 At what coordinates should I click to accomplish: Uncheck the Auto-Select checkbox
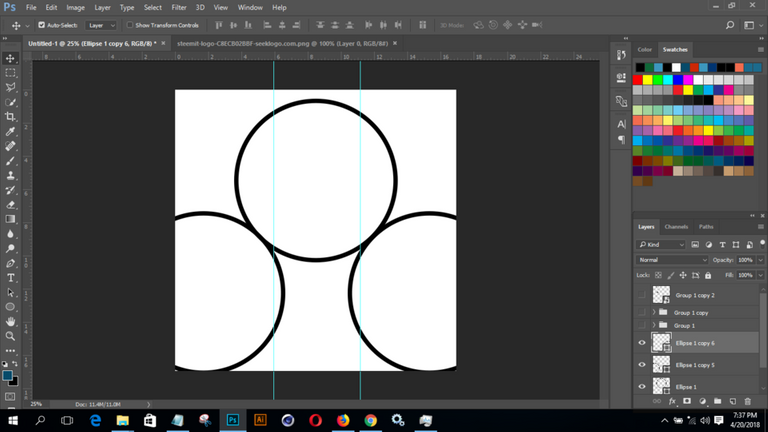point(41,25)
